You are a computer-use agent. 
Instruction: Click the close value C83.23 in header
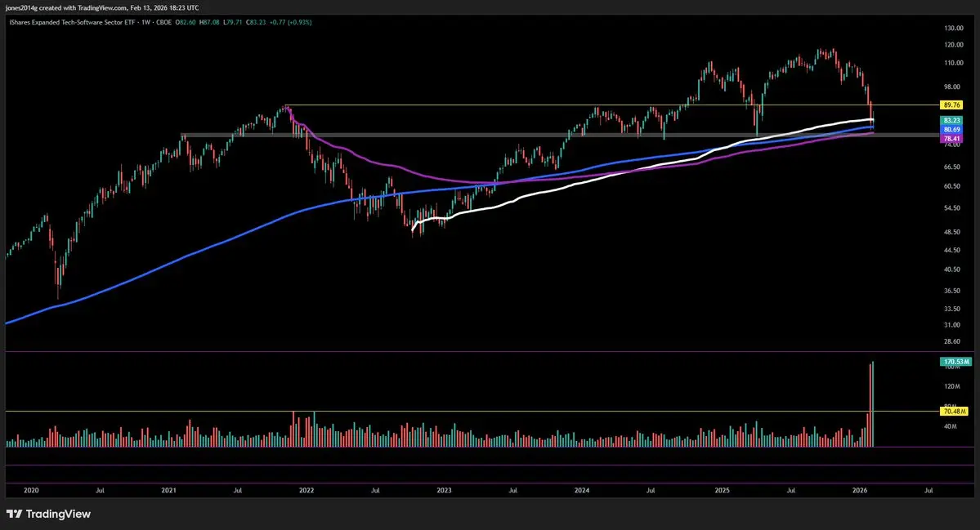coord(255,22)
